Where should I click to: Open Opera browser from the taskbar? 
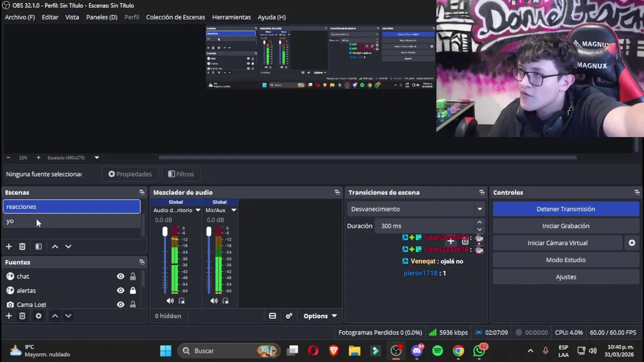(x=313, y=351)
